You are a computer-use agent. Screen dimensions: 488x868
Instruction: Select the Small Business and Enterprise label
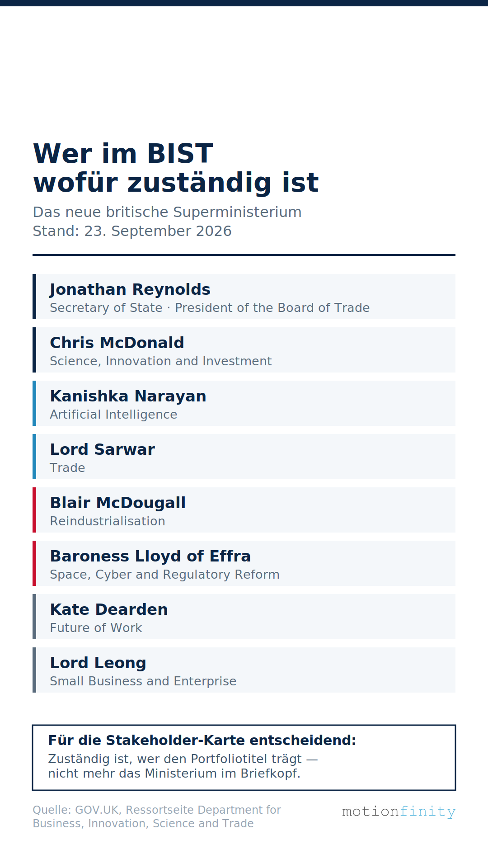pyautogui.click(x=143, y=681)
